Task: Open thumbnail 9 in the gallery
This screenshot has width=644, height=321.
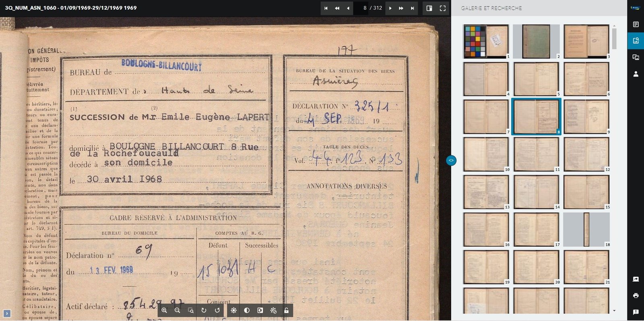Action: [586, 117]
